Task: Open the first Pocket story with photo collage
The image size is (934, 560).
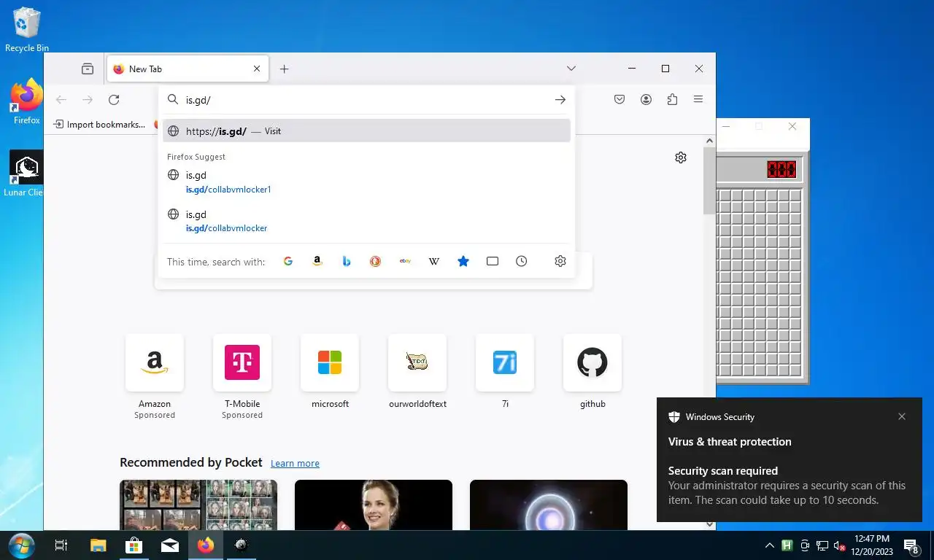Action: (x=198, y=505)
